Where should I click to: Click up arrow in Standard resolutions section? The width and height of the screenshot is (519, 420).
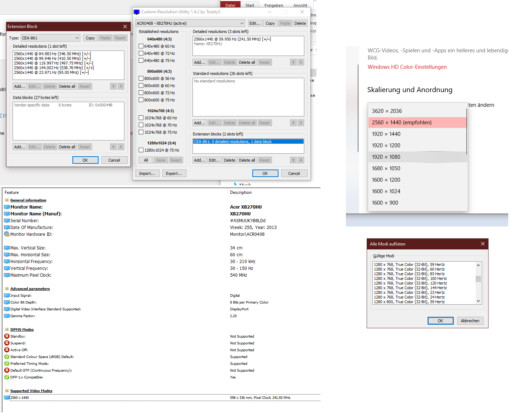point(293,123)
